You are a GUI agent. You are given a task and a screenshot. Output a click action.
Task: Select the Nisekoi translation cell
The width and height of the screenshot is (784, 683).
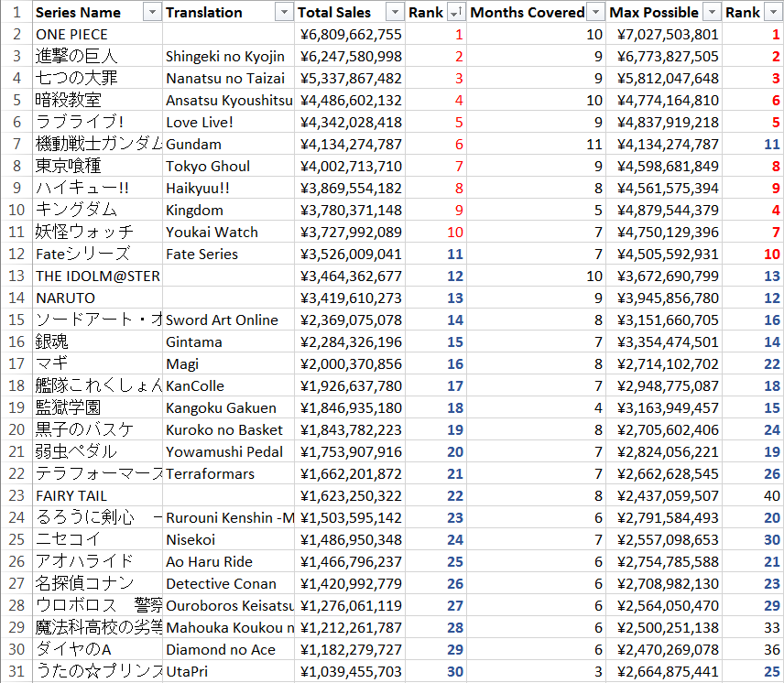[228, 540]
